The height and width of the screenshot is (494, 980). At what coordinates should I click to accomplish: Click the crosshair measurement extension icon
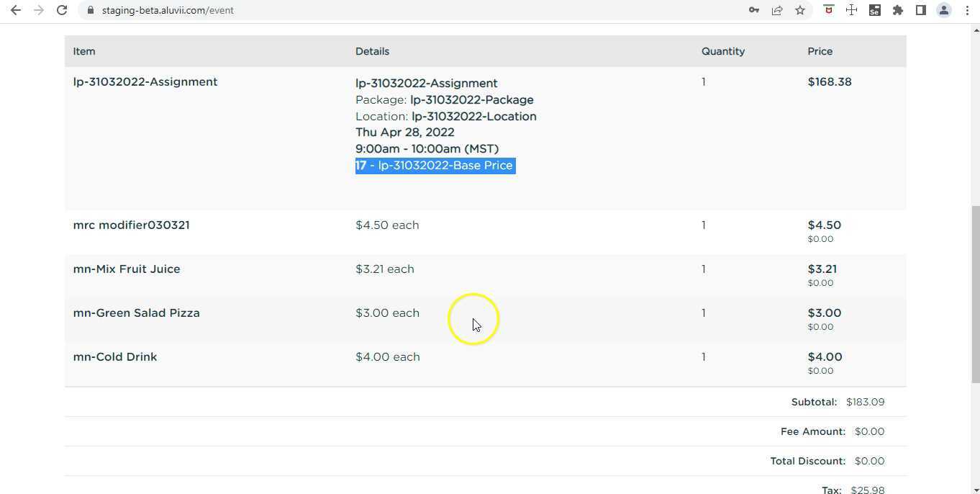851,10
